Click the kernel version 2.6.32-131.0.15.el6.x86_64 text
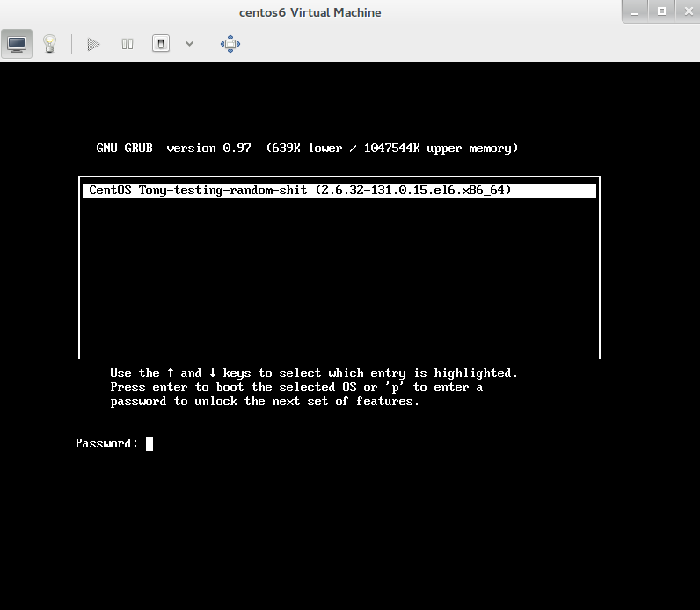 412,190
